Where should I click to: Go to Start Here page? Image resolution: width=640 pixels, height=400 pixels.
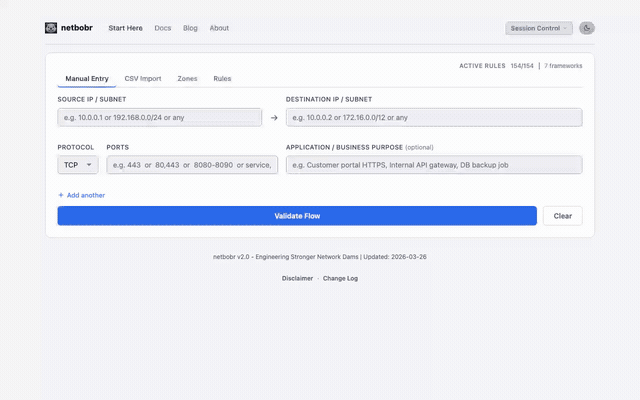[125, 28]
